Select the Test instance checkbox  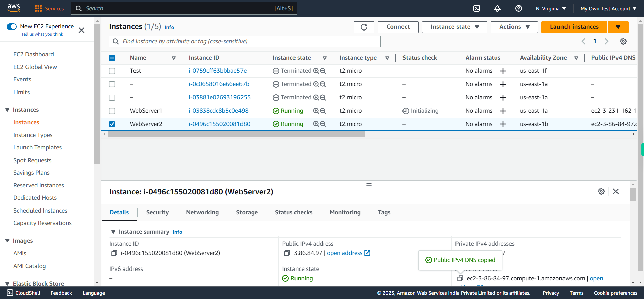[x=112, y=71]
